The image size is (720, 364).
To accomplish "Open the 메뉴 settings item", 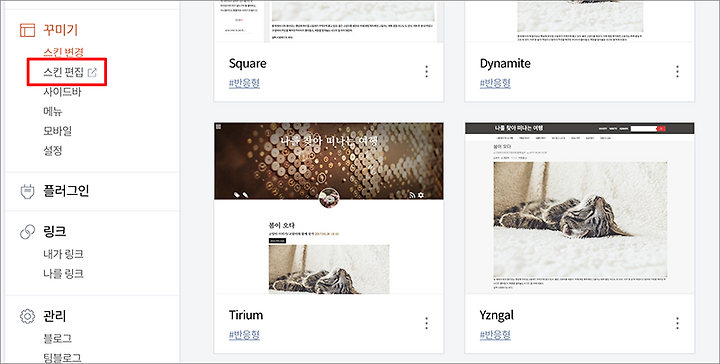I will [x=53, y=112].
